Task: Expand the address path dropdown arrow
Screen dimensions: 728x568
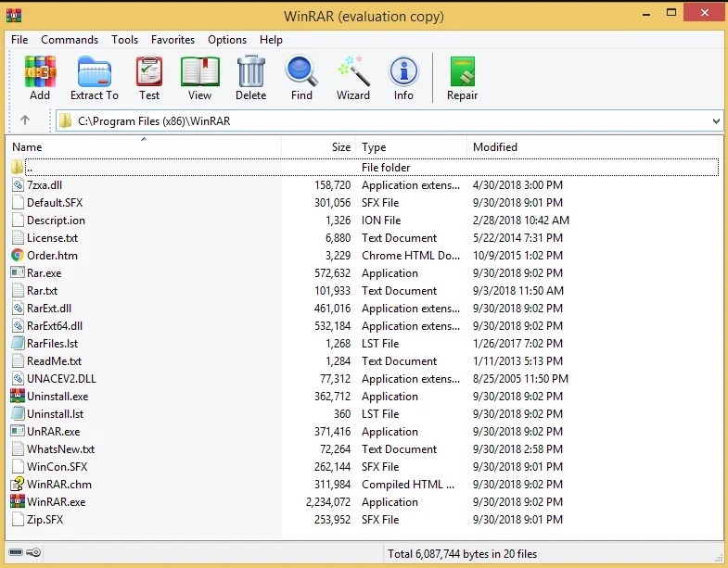Action: click(x=716, y=121)
